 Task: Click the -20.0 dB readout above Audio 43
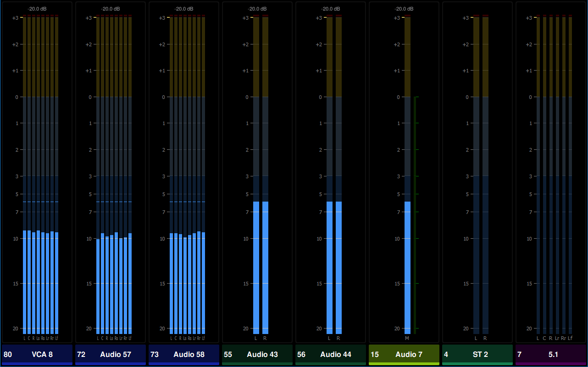(x=257, y=9)
